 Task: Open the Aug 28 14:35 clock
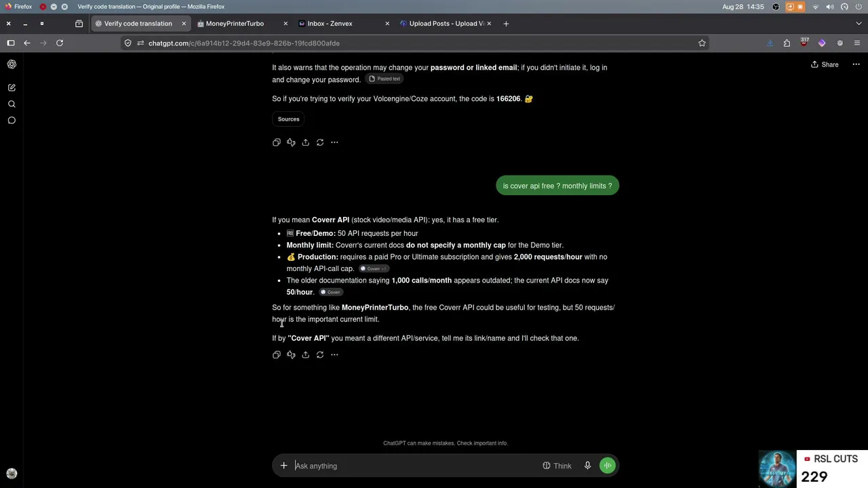click(x=743, y=7)
